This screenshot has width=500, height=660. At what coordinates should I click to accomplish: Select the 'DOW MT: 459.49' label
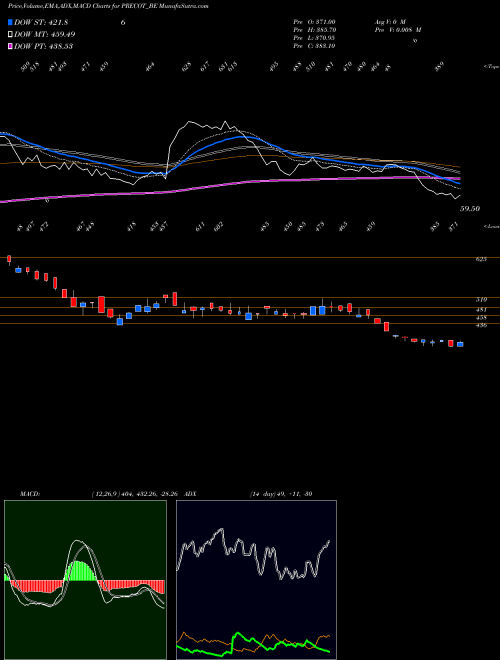point(45,35)
